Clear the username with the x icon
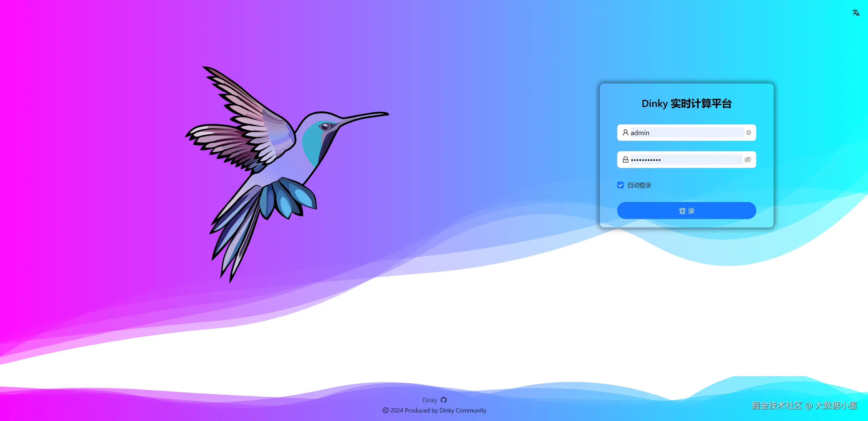Viewport: 868px width, 421px height. [x=749, y=133]
